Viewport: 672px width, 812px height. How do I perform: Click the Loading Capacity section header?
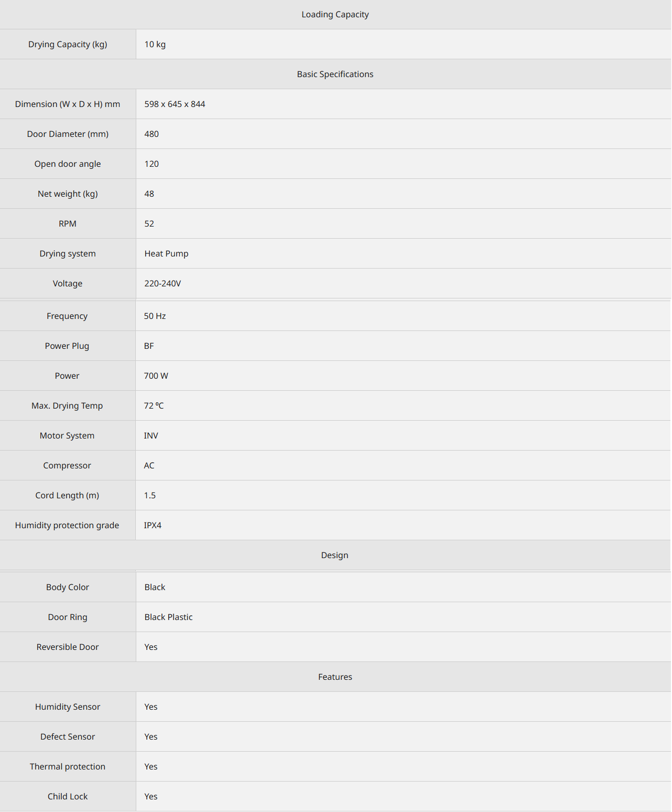335,15
